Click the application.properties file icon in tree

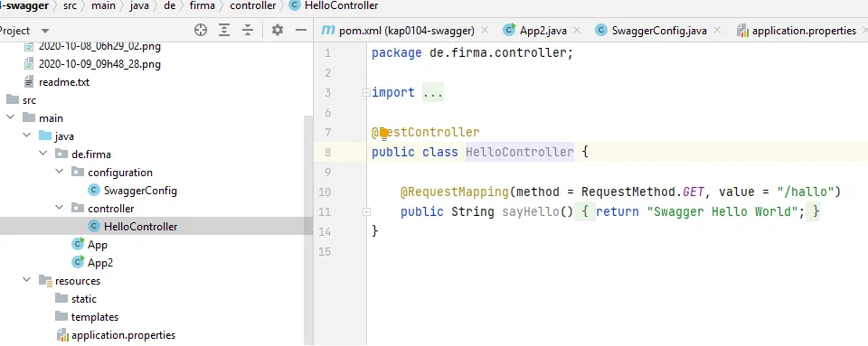click(x=62, y=335)
